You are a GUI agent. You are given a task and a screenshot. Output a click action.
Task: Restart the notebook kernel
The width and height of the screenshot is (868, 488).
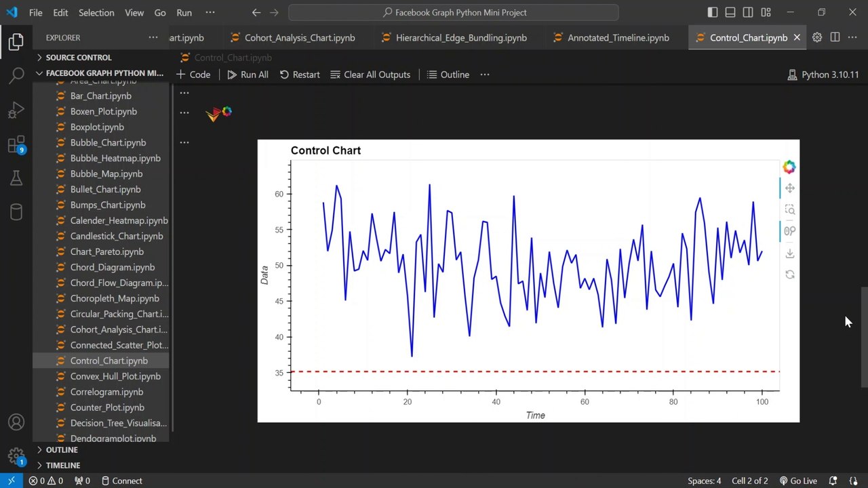[x=300, y=75]
